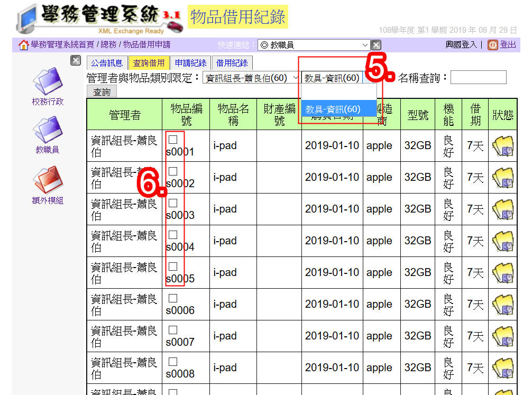Open status icon for item s0007

pos(503,336)
